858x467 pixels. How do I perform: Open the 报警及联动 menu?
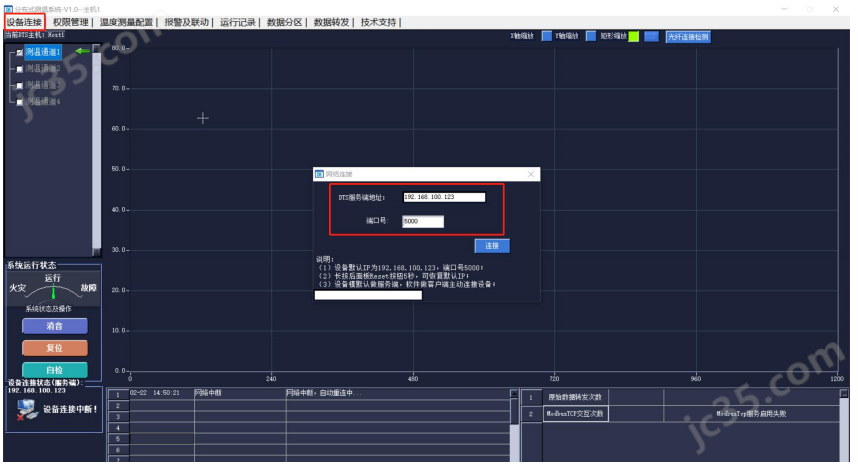point(187,22)
